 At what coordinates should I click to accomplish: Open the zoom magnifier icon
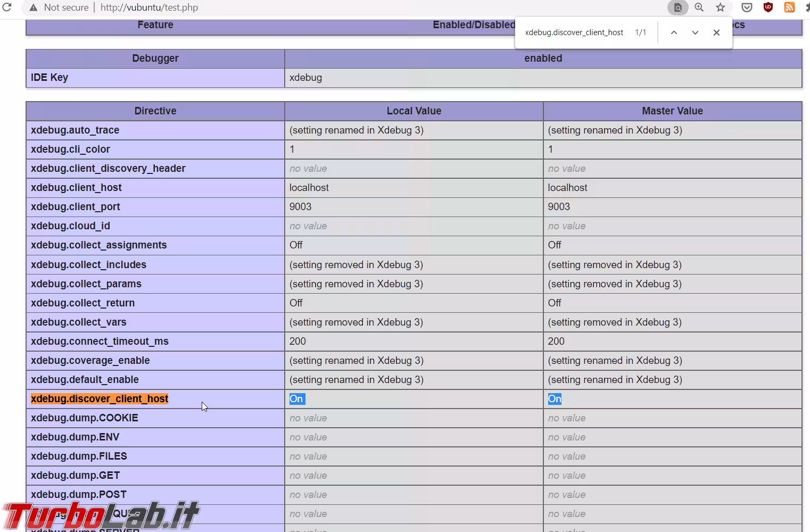(x=699, y=7)
